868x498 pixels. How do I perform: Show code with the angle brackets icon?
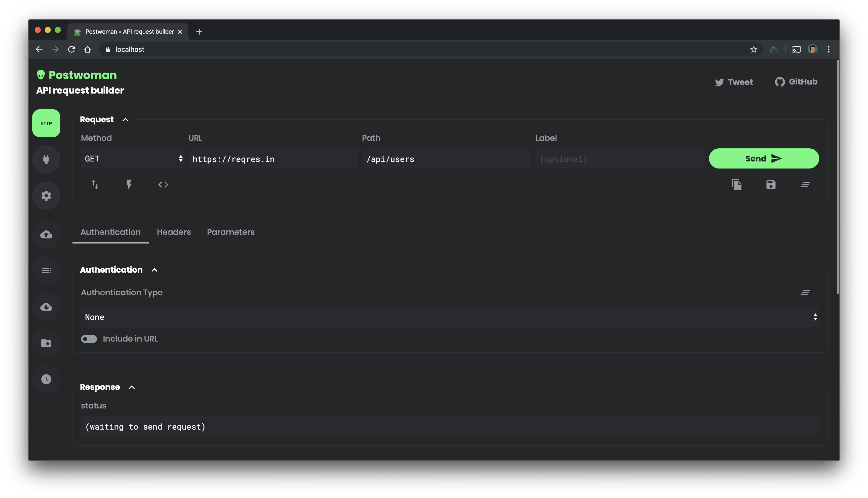click(x=163, y=185)
